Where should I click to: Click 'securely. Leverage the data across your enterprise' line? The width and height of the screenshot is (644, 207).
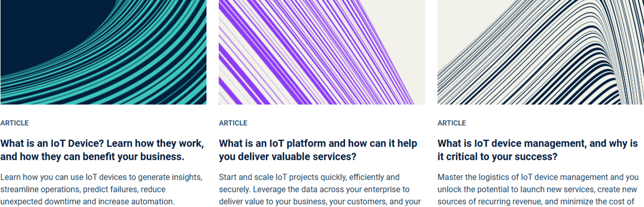click(x=314, y=189)
